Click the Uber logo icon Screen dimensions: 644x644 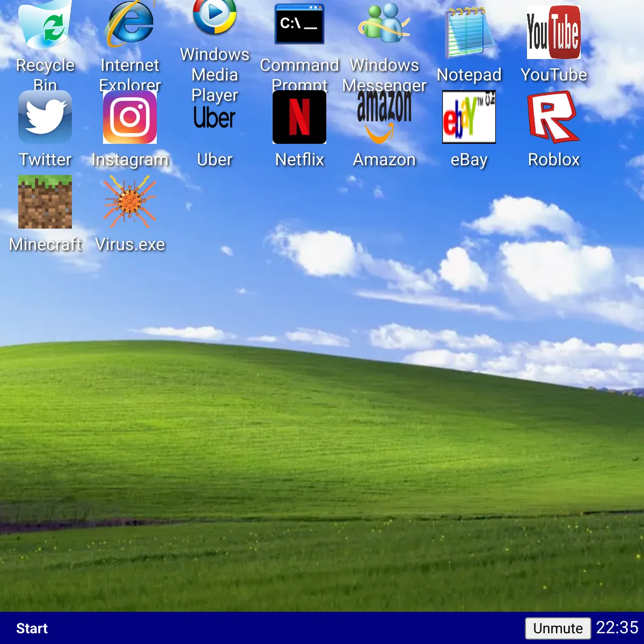point(215,118)
